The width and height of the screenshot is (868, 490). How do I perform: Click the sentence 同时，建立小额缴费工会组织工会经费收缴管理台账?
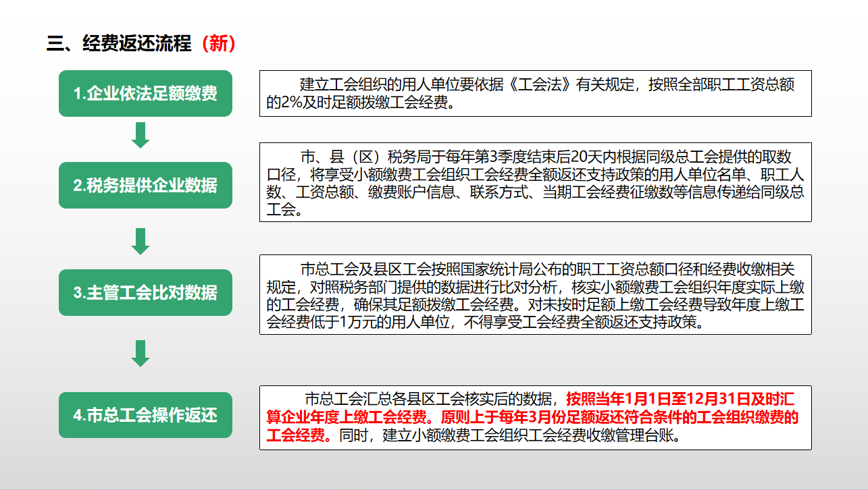tap(510, 435)
